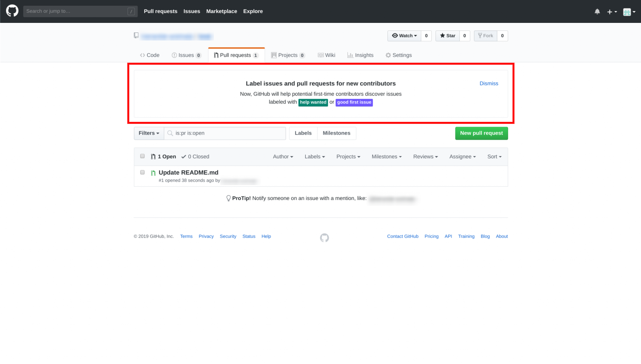Open the Milestones page button
641x364 pixels.
pyautogui.click(x=336, y=133)
